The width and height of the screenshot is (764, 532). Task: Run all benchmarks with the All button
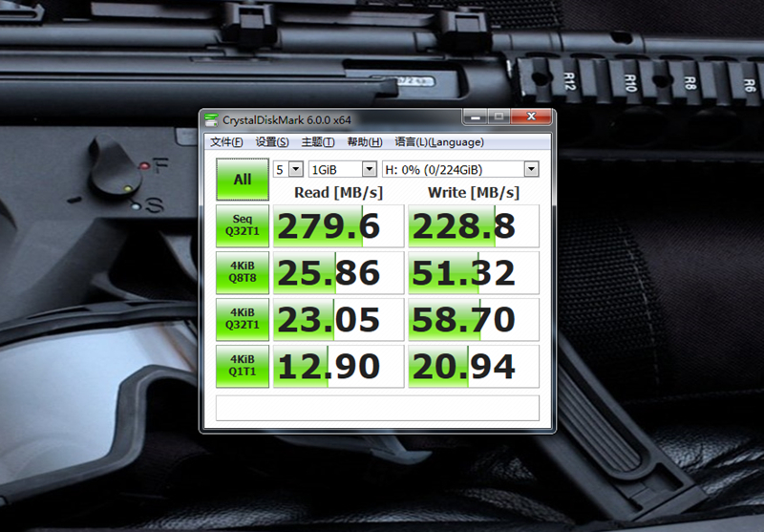click(x=243, y=180)
